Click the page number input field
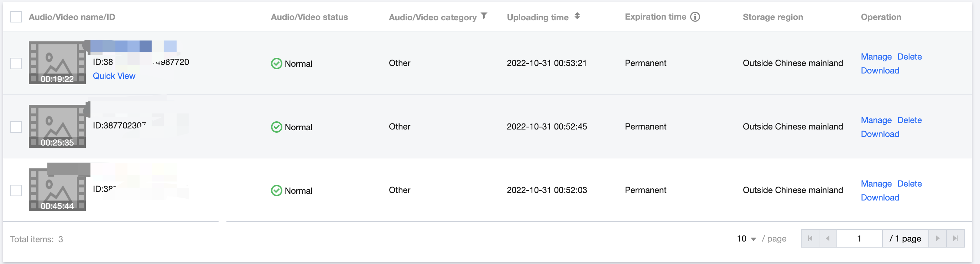Viewport: 980px width, 264px height. (859, 238)
